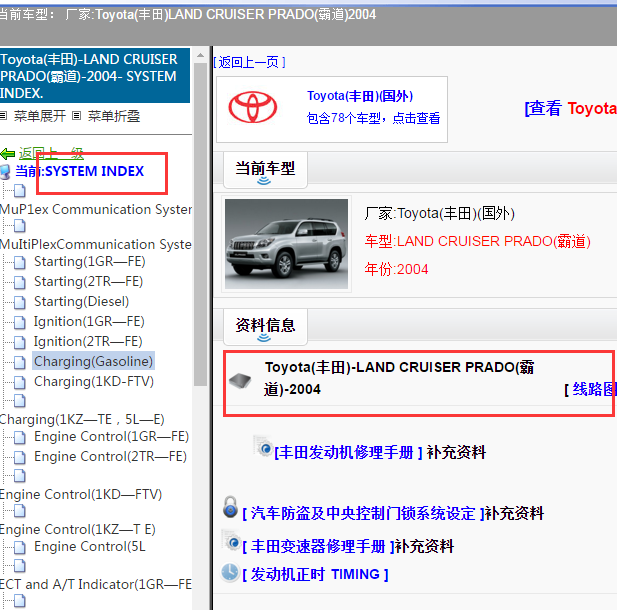Image resolution: width=617 pixels, height=610 pixels.
Task: Open Starting(1GR—FE) diagram
Action: [x=90, y=261]
